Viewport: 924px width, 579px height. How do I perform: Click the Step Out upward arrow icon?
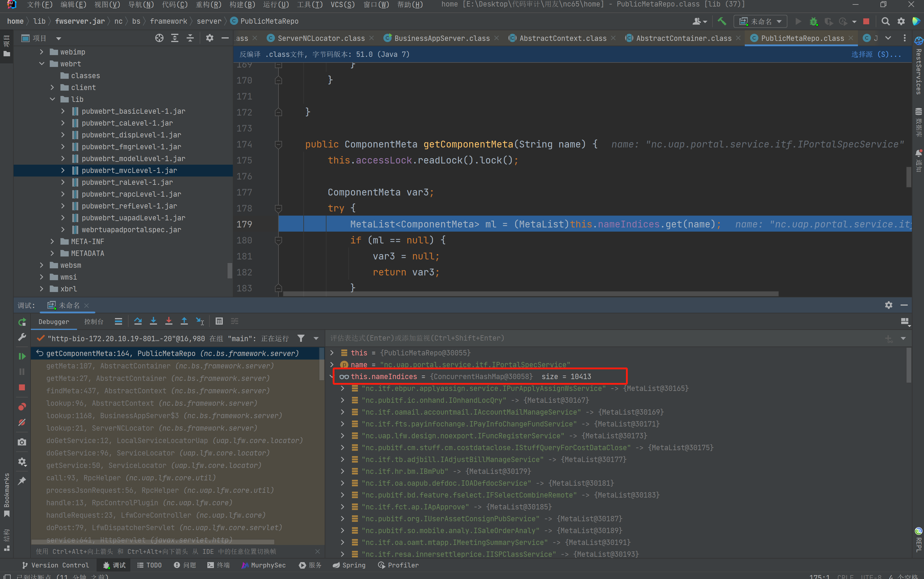point(184,321)
